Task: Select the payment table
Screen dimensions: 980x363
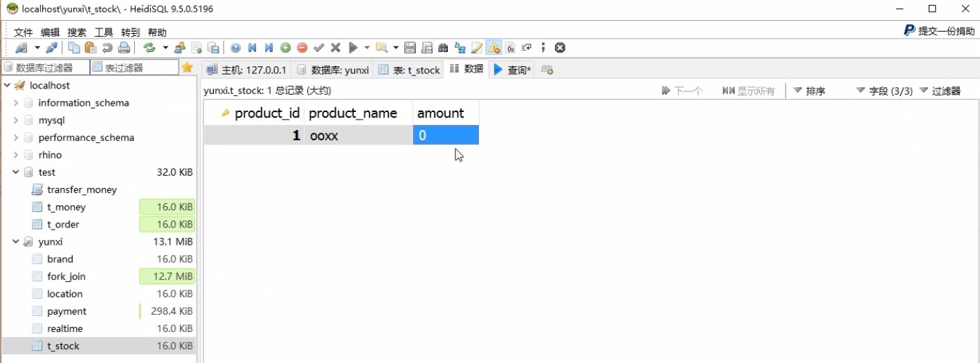Action: click(x=66, y=311)
